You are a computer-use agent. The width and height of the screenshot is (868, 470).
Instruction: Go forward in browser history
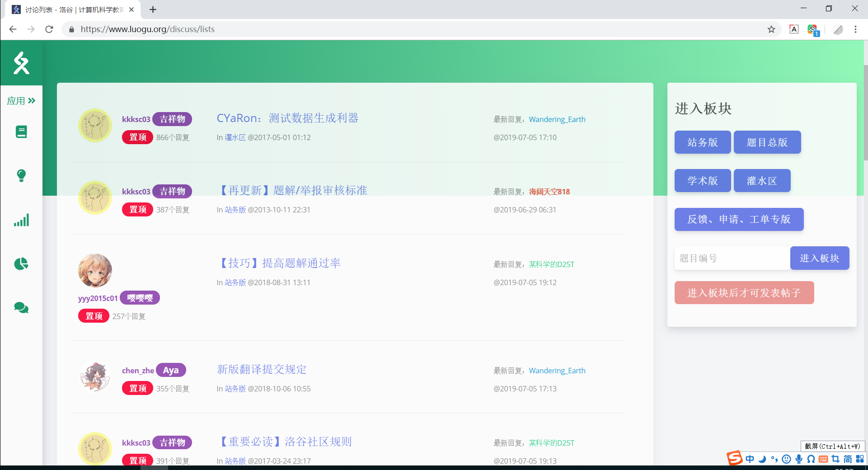31,29
